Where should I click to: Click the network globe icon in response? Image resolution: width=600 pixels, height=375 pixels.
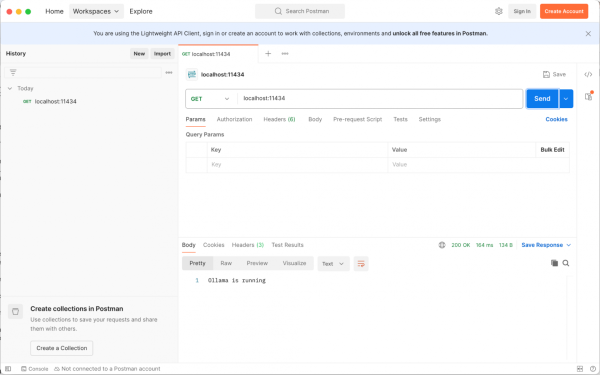[442, 245]
